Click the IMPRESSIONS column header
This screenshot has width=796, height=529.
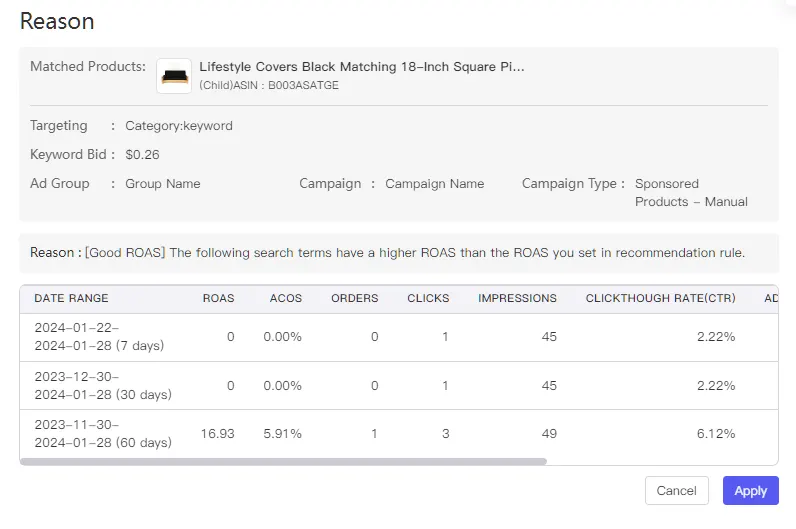(x=517, y=298)
